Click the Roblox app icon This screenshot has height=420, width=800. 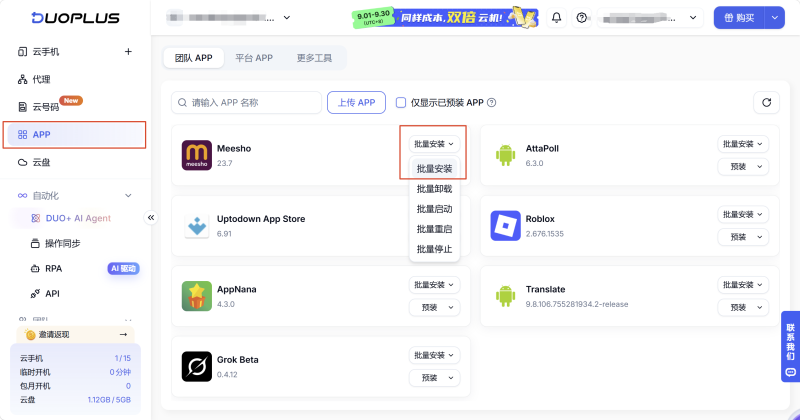pos(505,226)
